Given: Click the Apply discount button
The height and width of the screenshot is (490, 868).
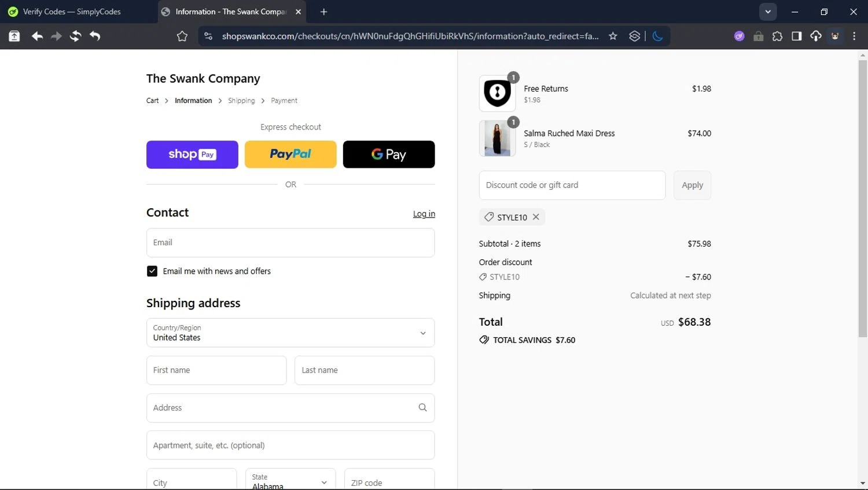Looking at the screenshot, I should tap(692, 185).
